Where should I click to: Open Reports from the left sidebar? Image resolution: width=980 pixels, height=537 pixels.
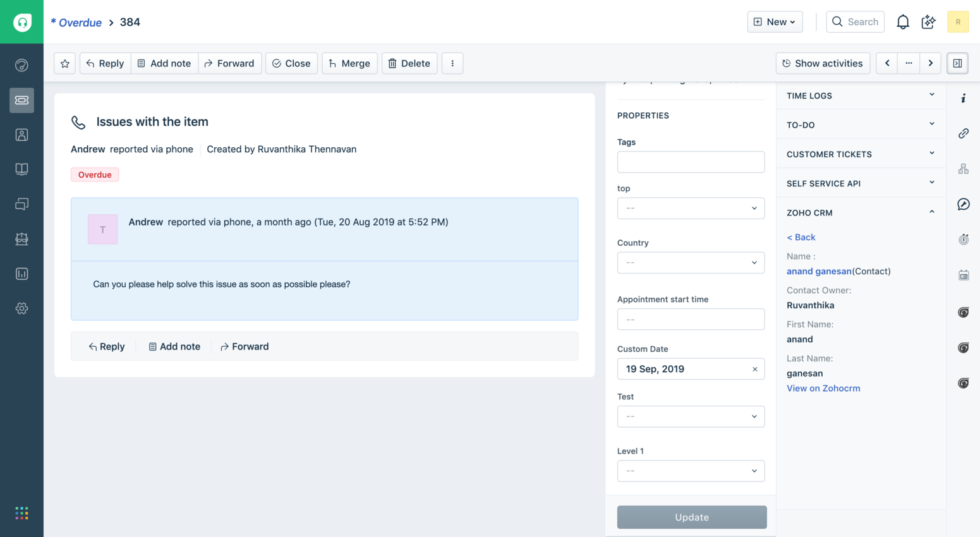point(22,273)
